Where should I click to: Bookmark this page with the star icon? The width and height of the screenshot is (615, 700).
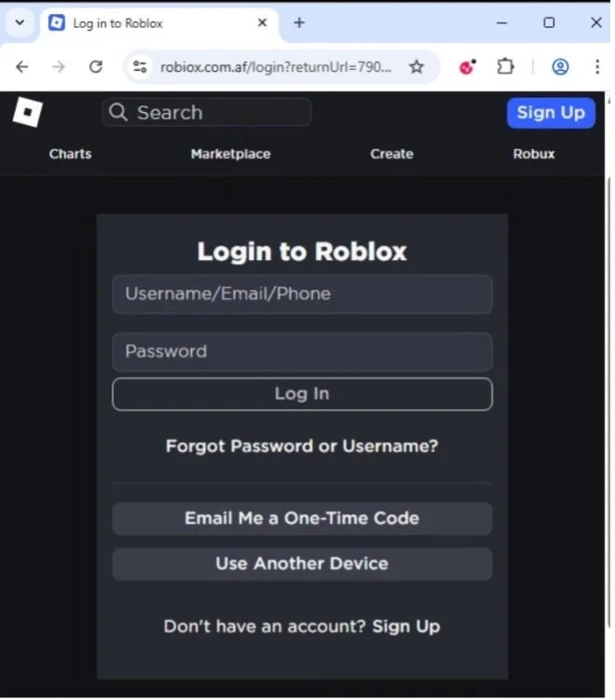click(x=417, y=67)
